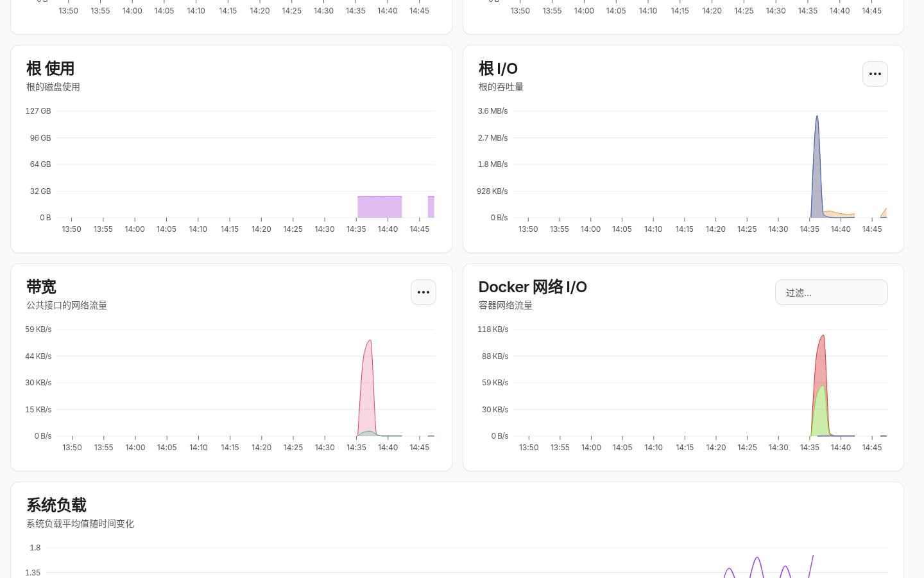Image resolution: width=924 pixels, height=578 pixels.
Task: Click the 32 GB axis label
Action: [40, 191]
